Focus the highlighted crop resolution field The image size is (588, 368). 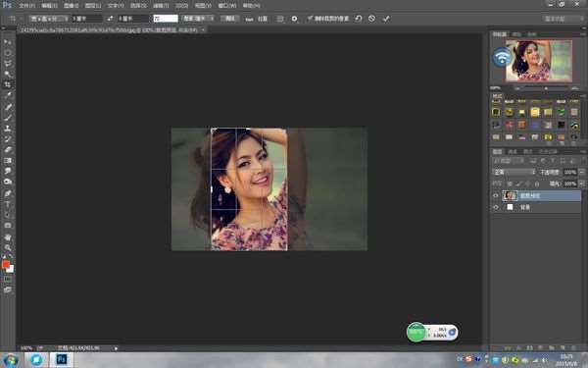(x=166, y=19)
